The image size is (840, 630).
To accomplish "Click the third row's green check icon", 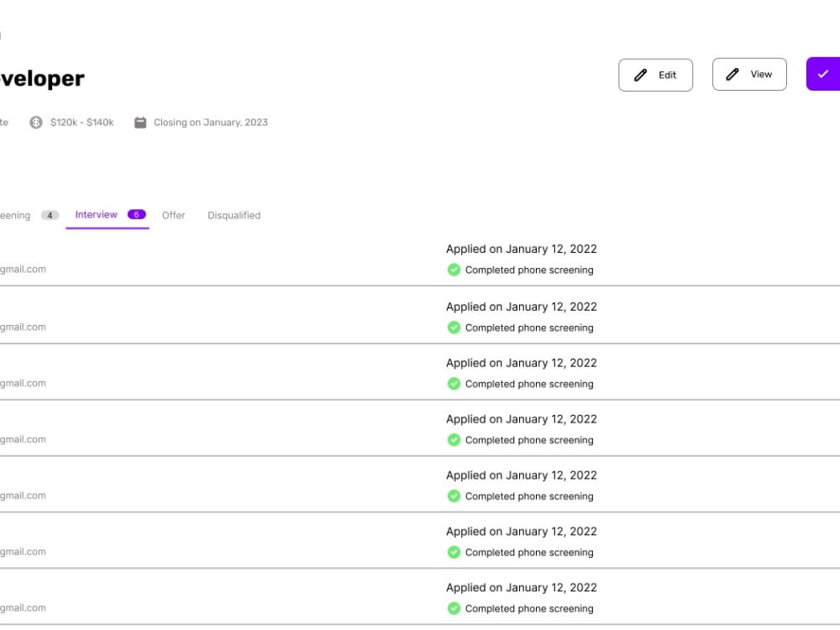I will (x=454, y=384).
